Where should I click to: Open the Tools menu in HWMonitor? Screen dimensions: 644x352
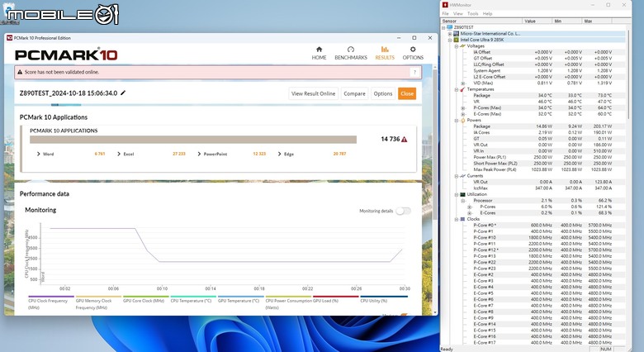click(473, 13)
